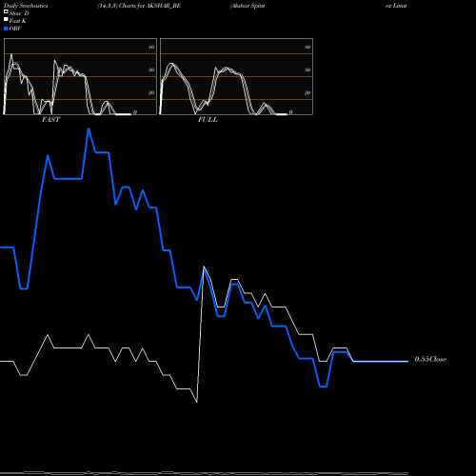The image size is (476, 476).
Task: Click the 'Daily Stochastics' title text
Action: (26, 6)
